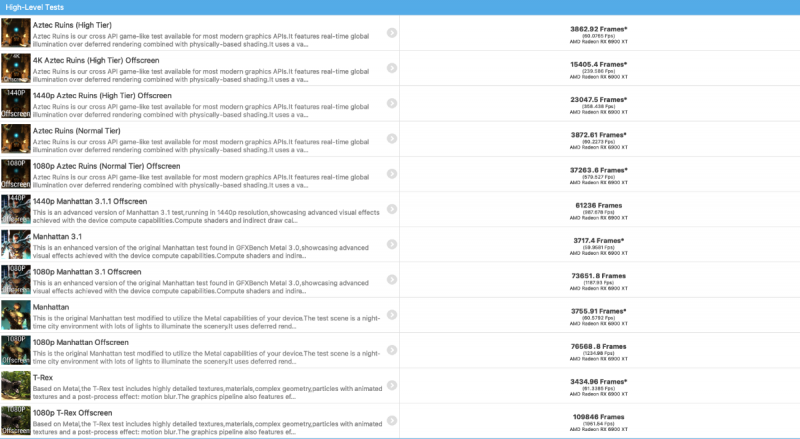Click arrow icon for the T-Rex row

[x=392, y=385]
